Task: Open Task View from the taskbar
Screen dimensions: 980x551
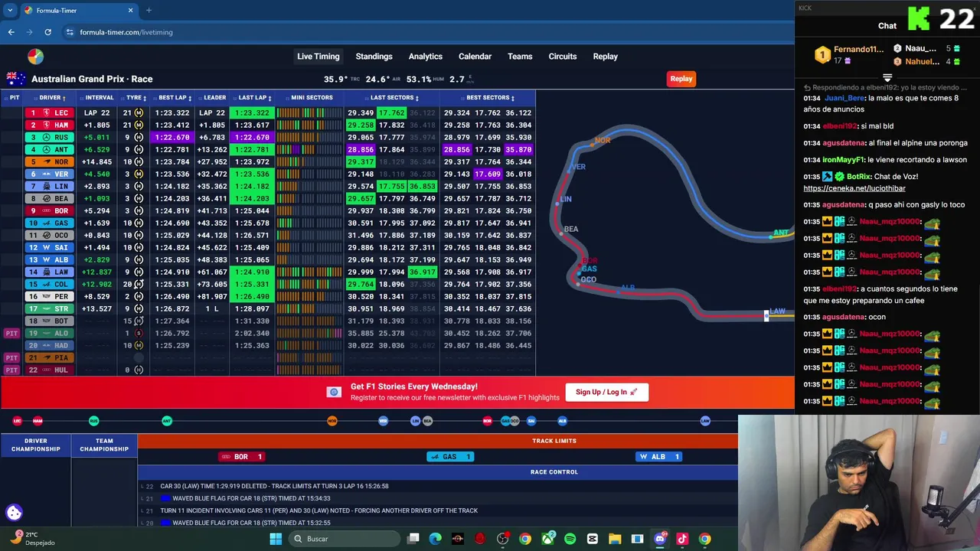Action: (413, 539)
